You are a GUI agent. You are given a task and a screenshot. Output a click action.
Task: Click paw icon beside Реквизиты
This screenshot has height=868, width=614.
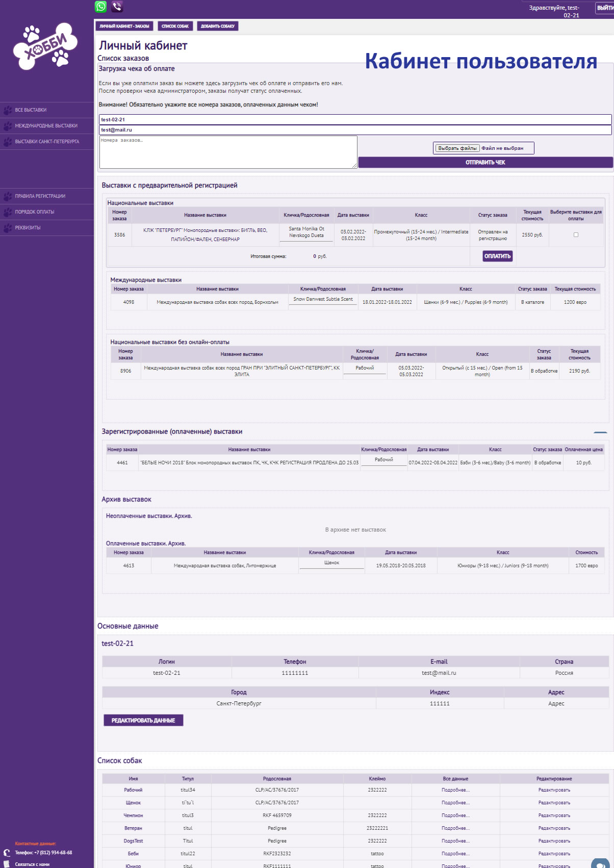tap(8, 228)
